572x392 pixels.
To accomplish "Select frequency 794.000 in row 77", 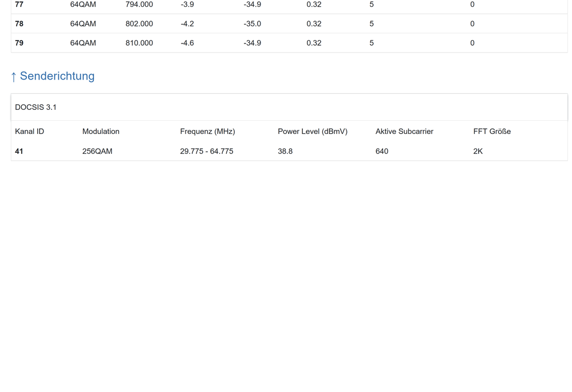I will coord(139,5).
